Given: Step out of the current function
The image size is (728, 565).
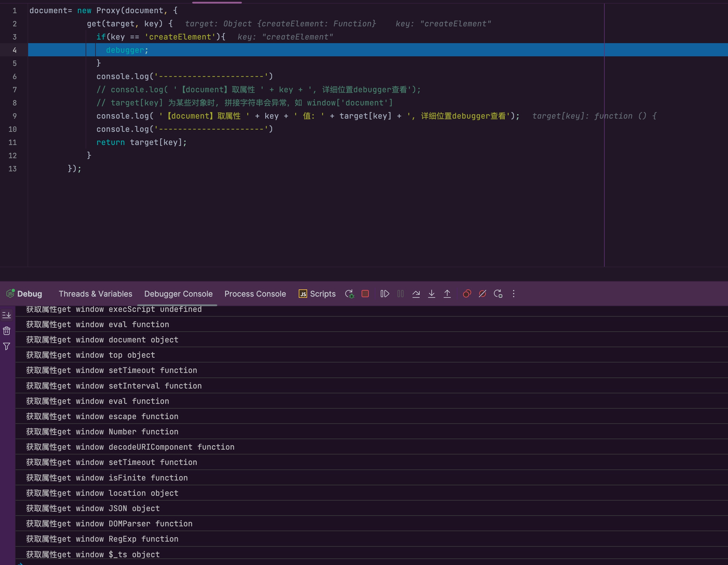Looking at the screenshot, I should pos(447,294).
